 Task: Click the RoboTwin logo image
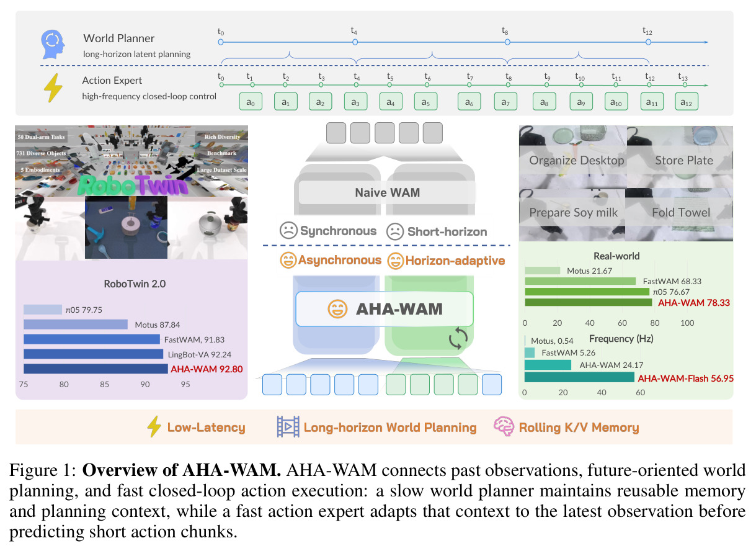[132, 185]
